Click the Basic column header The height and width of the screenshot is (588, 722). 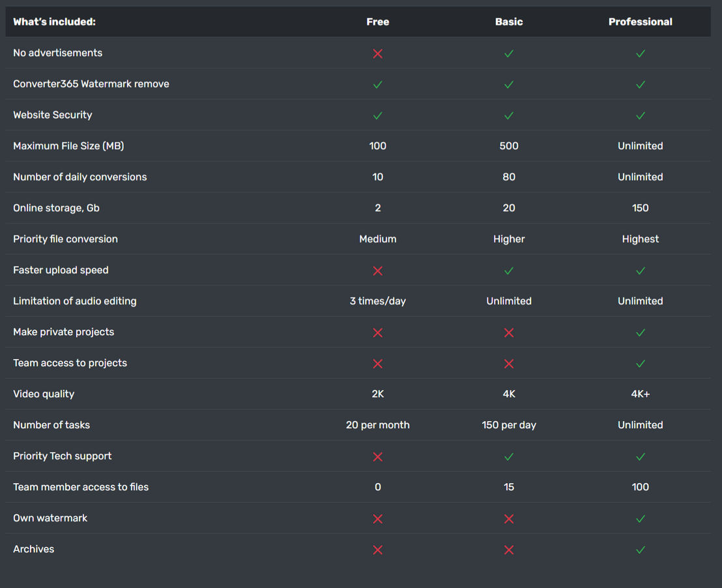[x=509, y=22]
